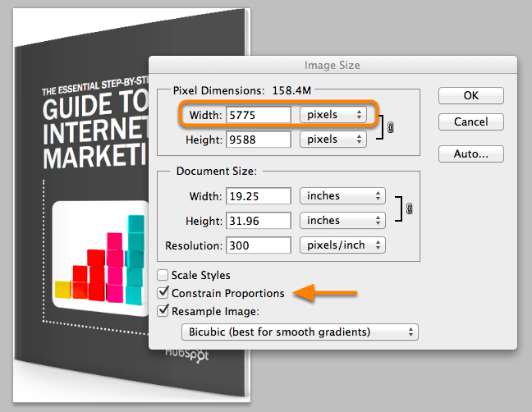Viewport: 532px width, 412px height.
Task: Click the Resolution field showing 300
Action: 258,245
